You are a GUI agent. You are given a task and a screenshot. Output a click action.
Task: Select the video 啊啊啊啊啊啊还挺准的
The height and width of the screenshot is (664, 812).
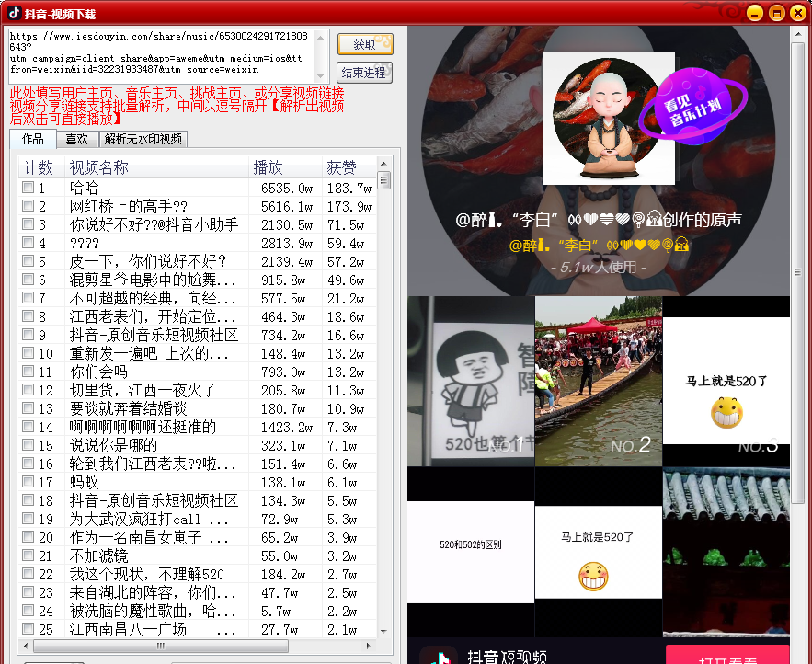pos(143,427)
